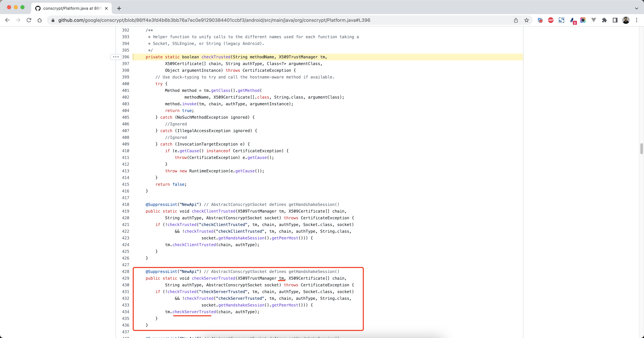Click line number 392

pyautogui.click(x=125, y=30)
